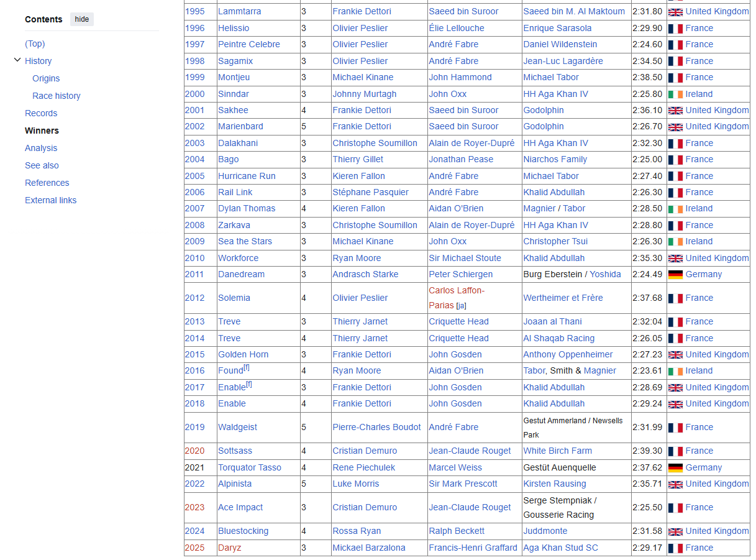The width and height of the screenshot is (756, 560).
Task: Open footnote [f] next to Found
Action: (247, 367)
